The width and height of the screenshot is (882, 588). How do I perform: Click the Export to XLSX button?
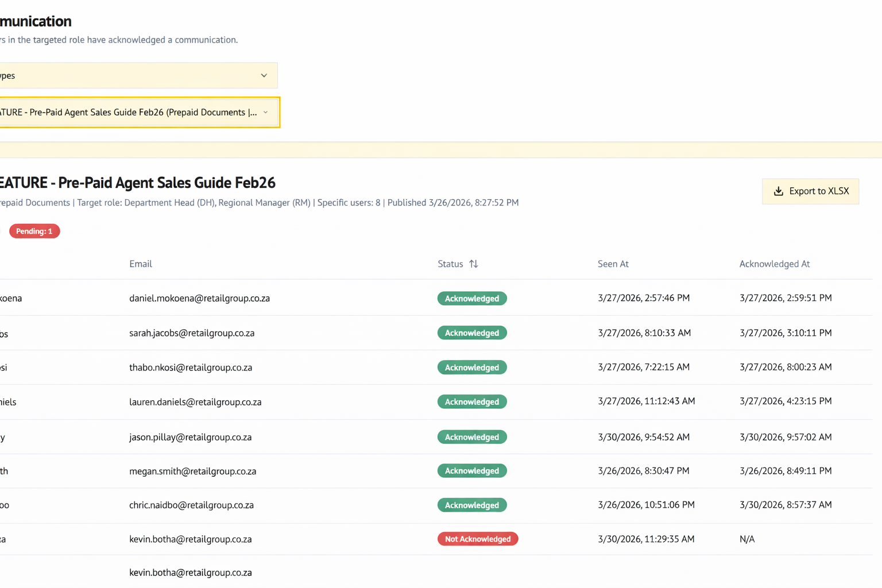click(x=810, y=191)
